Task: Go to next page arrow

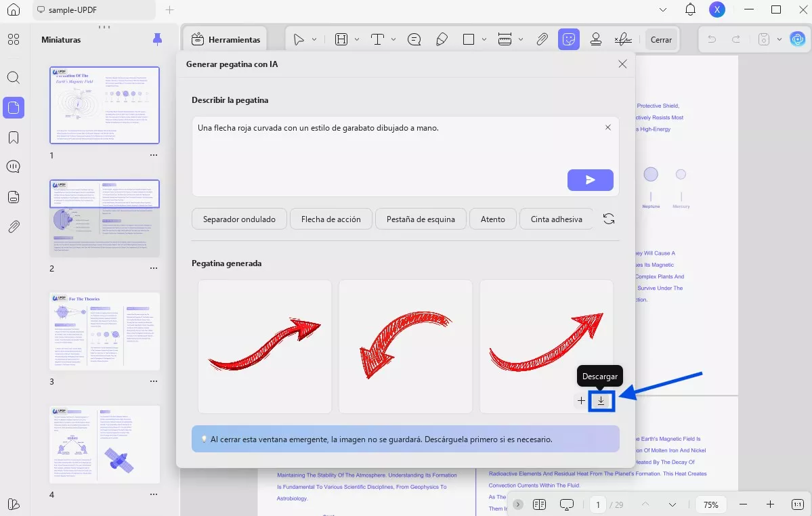Action: 672,504
